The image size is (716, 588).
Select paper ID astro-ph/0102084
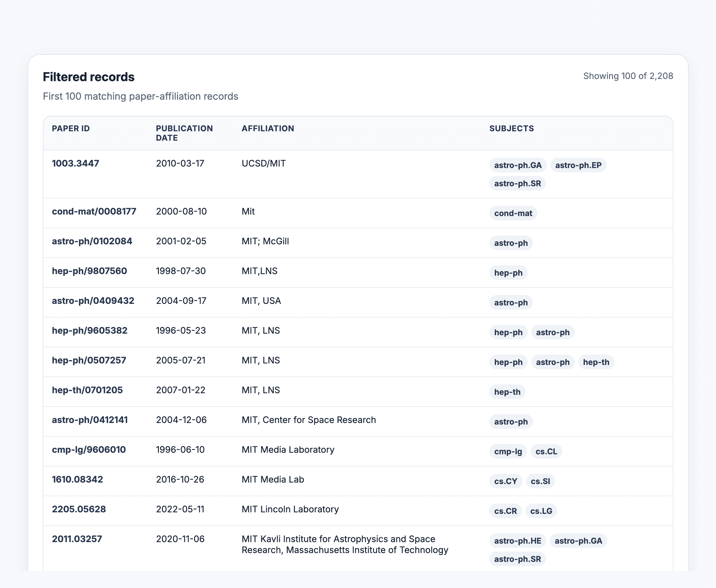[92, 241]
